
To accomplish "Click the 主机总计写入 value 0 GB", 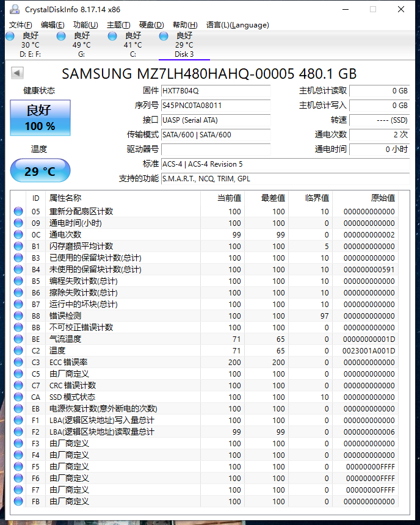I will (x=380, y=106).
